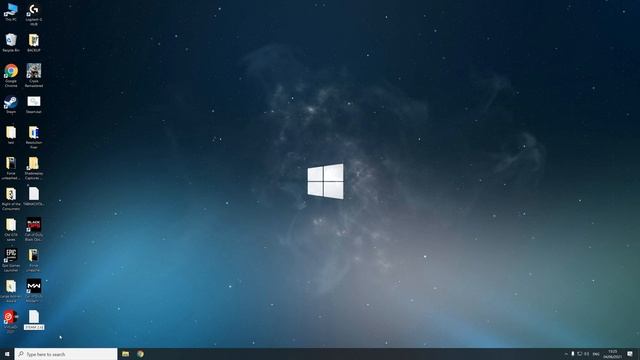Open the Windows Start menu

tap(7, 354)
